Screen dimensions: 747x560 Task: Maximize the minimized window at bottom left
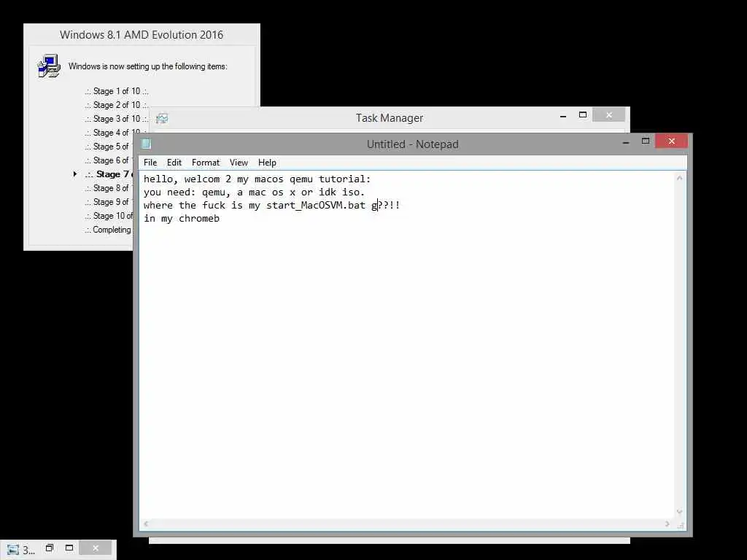click(x=69, y=548)
